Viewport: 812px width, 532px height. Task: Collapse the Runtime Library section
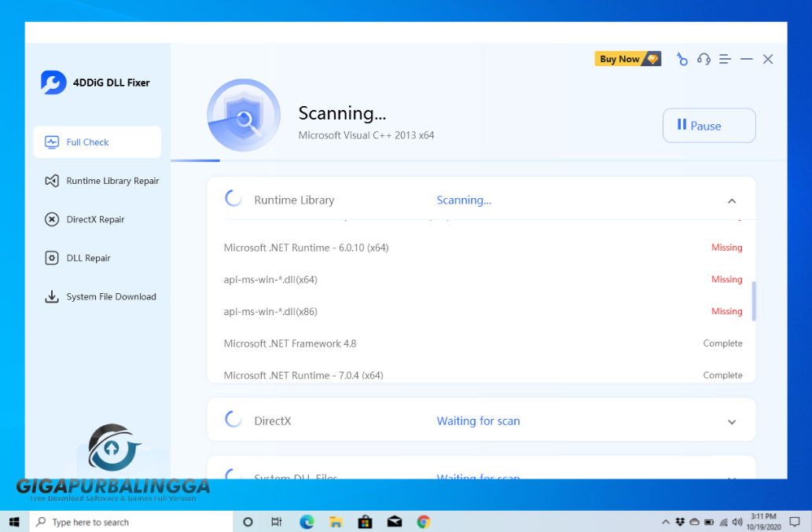(x=731, y=201)
